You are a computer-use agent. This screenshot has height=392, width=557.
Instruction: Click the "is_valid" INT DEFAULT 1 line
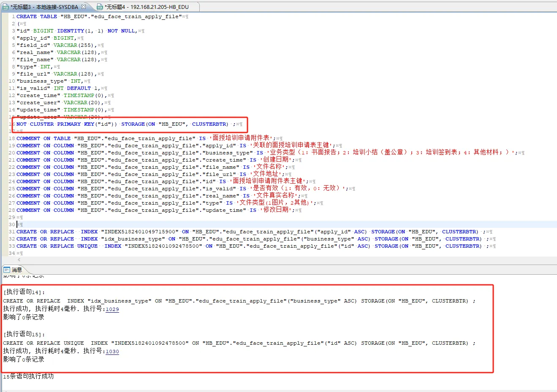click(59, 88)
